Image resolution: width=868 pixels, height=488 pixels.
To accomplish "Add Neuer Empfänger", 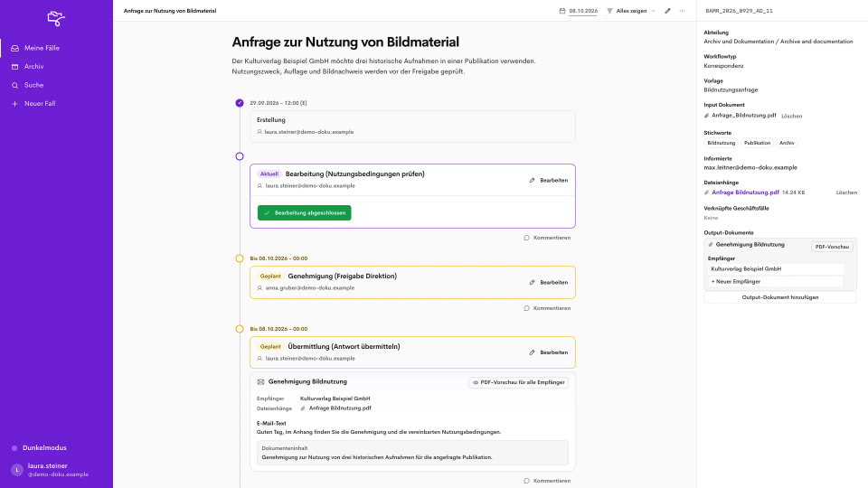I will pyautogui.click(x=776, y=282).
